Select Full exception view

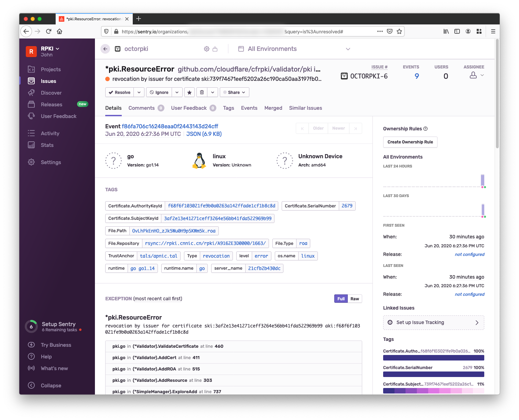pyautogui.click(x=341, y=299)
